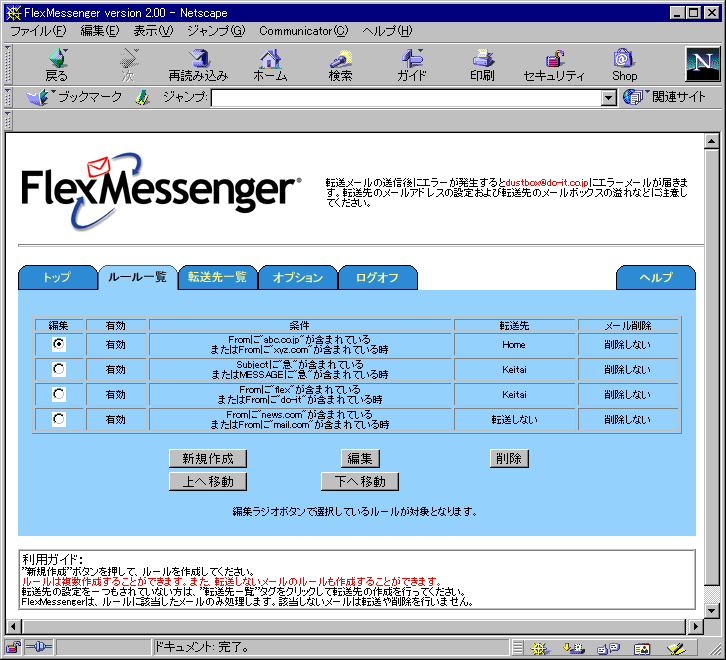726x660 pixels.
Task: Click the ログオフ tab
Action: pos(378,277)
